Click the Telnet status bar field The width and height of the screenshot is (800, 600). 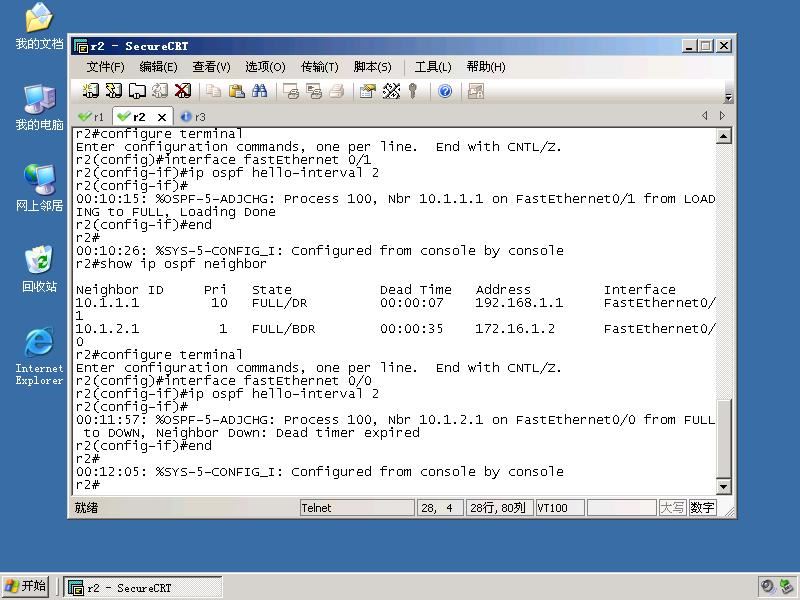point(357,508)
